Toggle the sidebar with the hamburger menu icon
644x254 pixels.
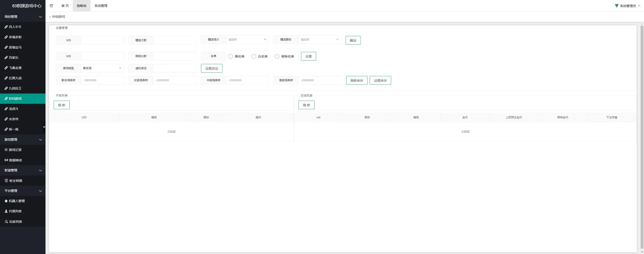[x=51, y=6]
